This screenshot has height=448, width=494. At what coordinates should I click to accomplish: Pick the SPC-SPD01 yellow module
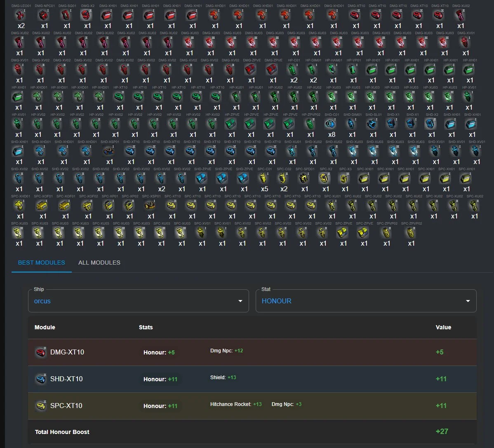pos(304,178)
